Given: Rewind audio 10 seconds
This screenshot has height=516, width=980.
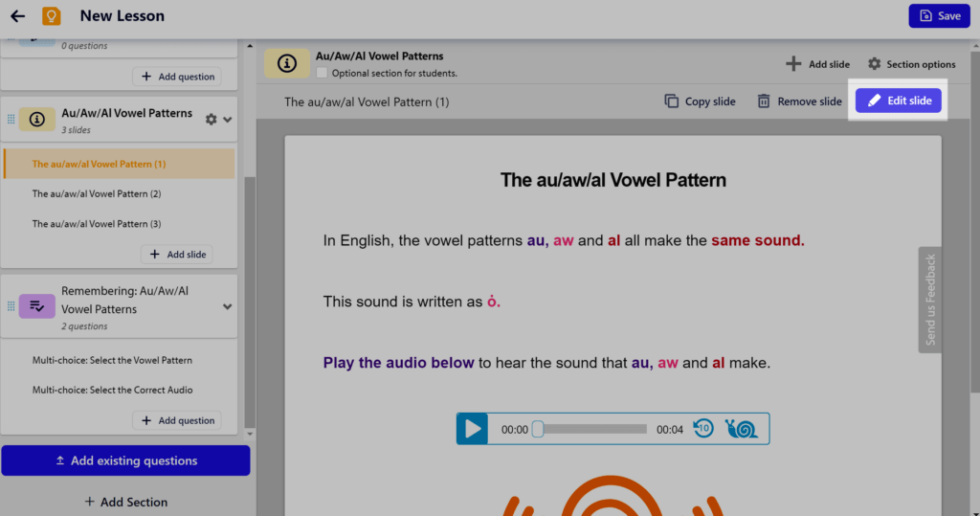Looking at the screenshot, I should click(x=703, y=429).
